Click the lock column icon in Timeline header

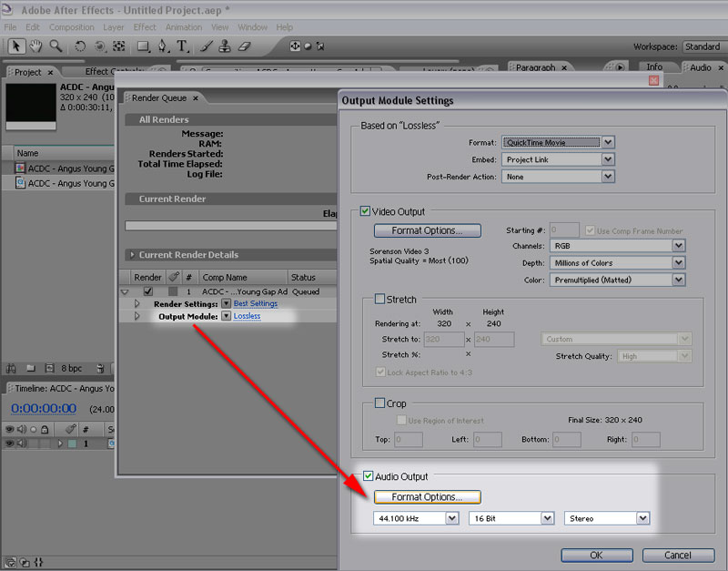pyautogui.click(x=45, y=430)
